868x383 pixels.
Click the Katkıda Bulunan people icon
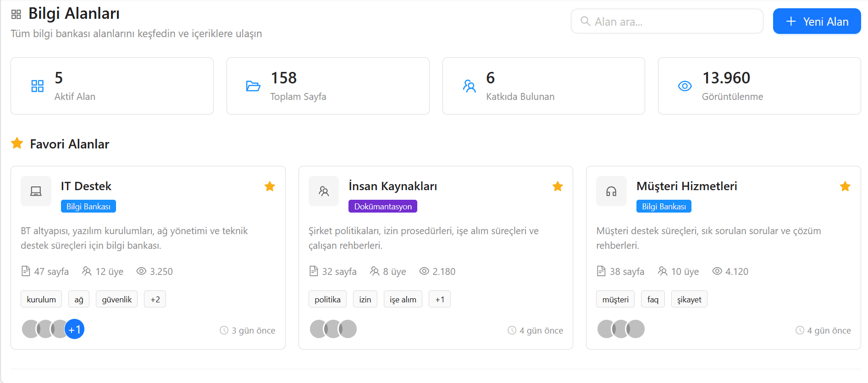coord(469,86)
